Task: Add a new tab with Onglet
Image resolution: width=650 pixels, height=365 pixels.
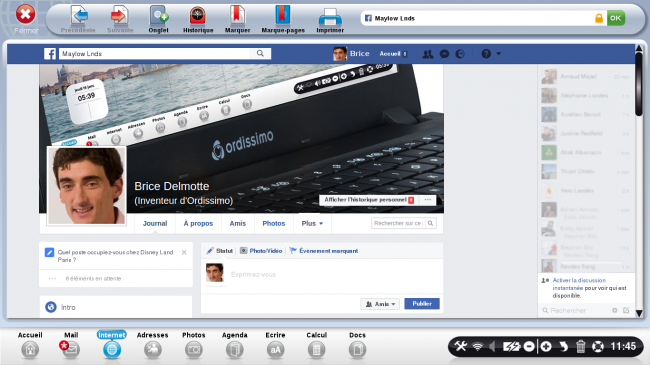Action: pyautogui.click(x=158, y=16)
